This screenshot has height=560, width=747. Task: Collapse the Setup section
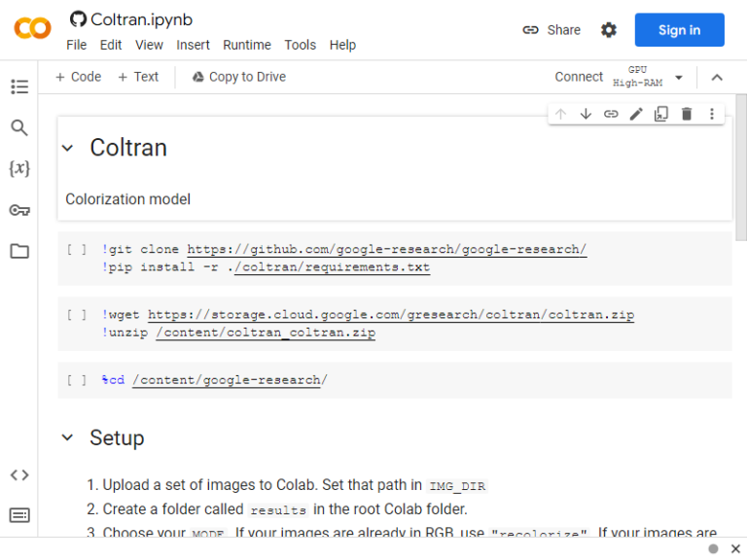point(68,437)
